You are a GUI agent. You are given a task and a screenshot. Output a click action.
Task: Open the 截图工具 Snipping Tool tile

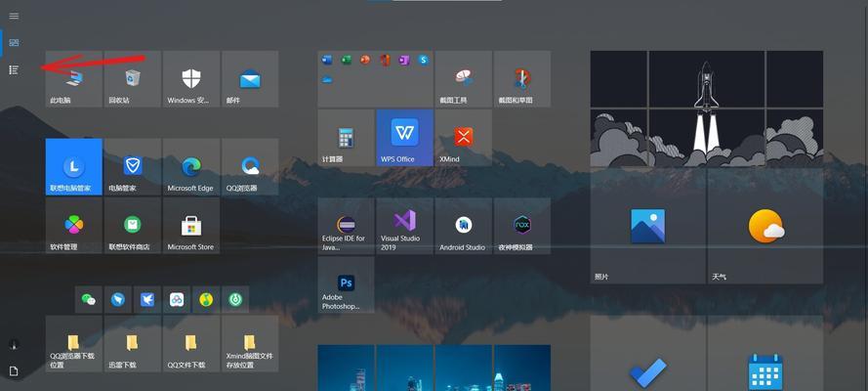[464, 78]
